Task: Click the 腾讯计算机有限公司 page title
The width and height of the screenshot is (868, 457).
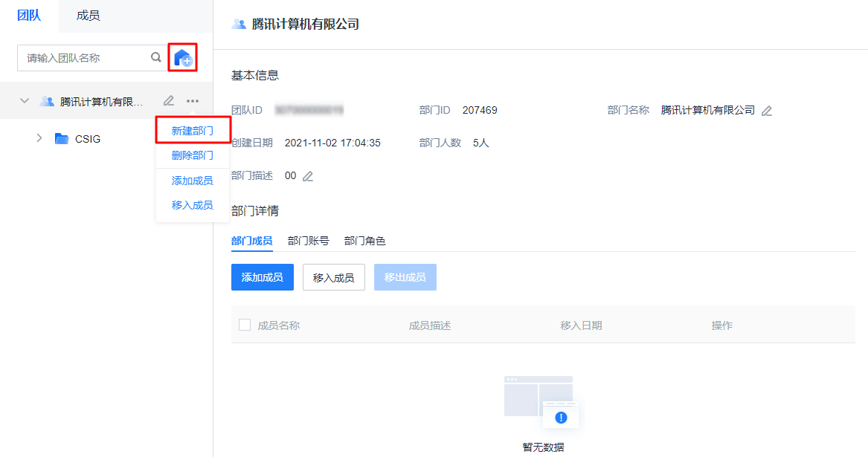Action: click(x=306, y=24)
